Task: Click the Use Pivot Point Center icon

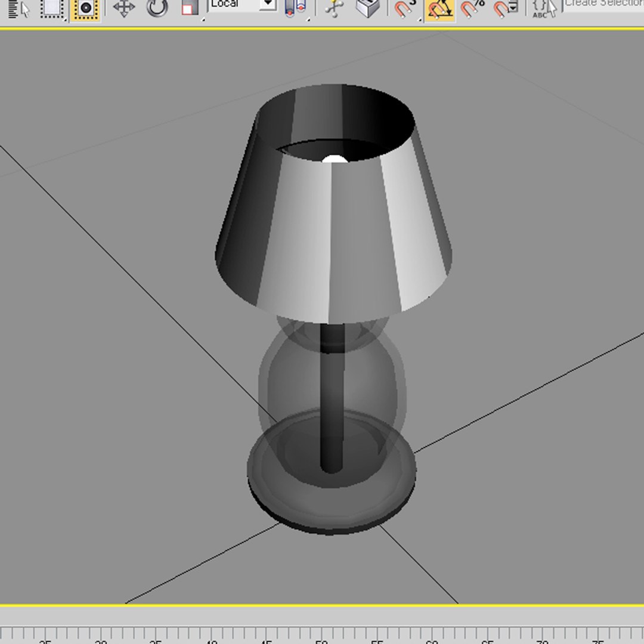Action: click(x=295, y=8)
